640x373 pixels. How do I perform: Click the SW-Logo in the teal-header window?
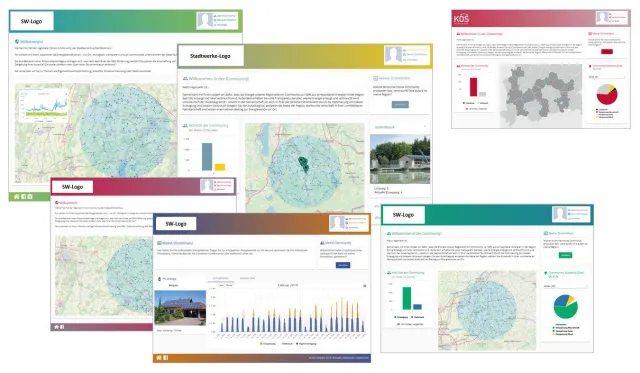403,215
